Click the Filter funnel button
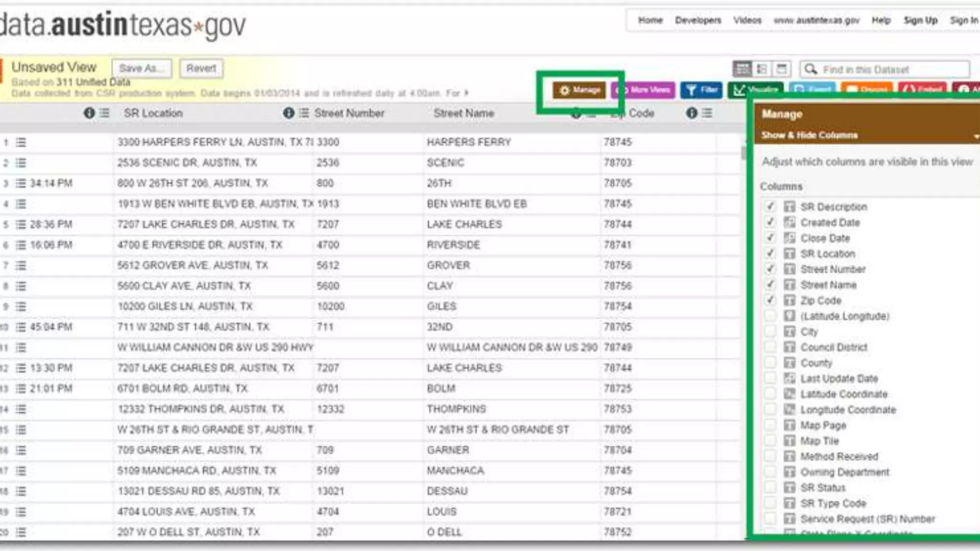The height and width of the screenshot is (551, 980). point(701,90)
